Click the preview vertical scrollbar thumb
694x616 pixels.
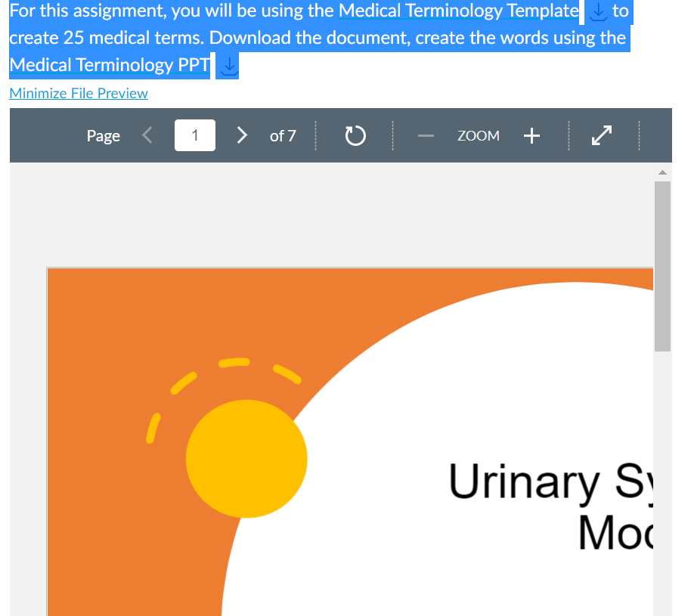pos(662,266)
